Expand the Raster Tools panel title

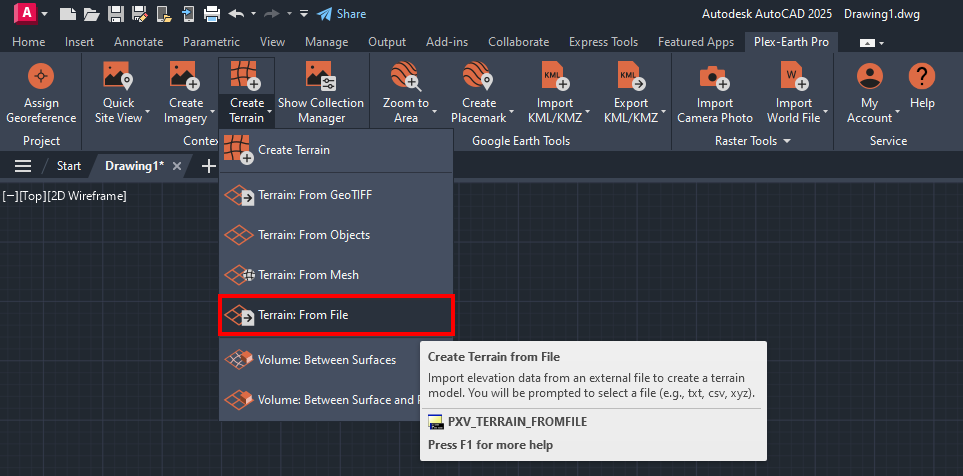click(x=754, y=141)
